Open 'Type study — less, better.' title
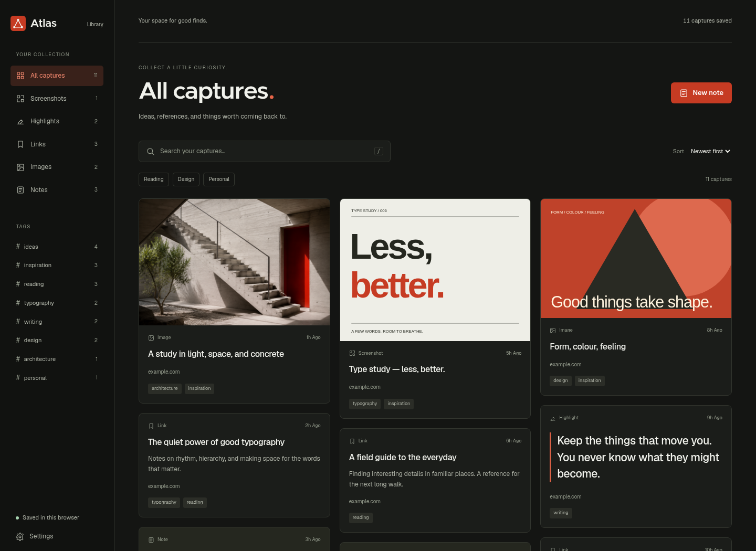The height and width of the screenshot is (551, 756). pos(397,369)
